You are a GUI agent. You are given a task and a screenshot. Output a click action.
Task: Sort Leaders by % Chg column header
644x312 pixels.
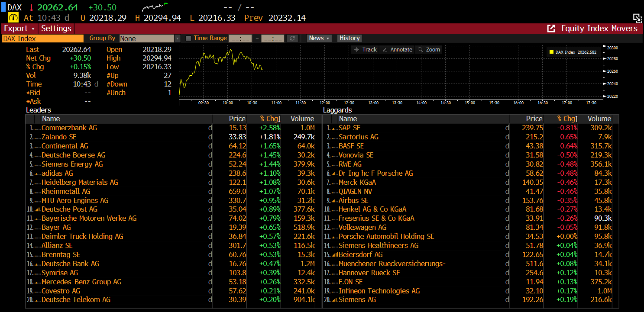(270, 119)
